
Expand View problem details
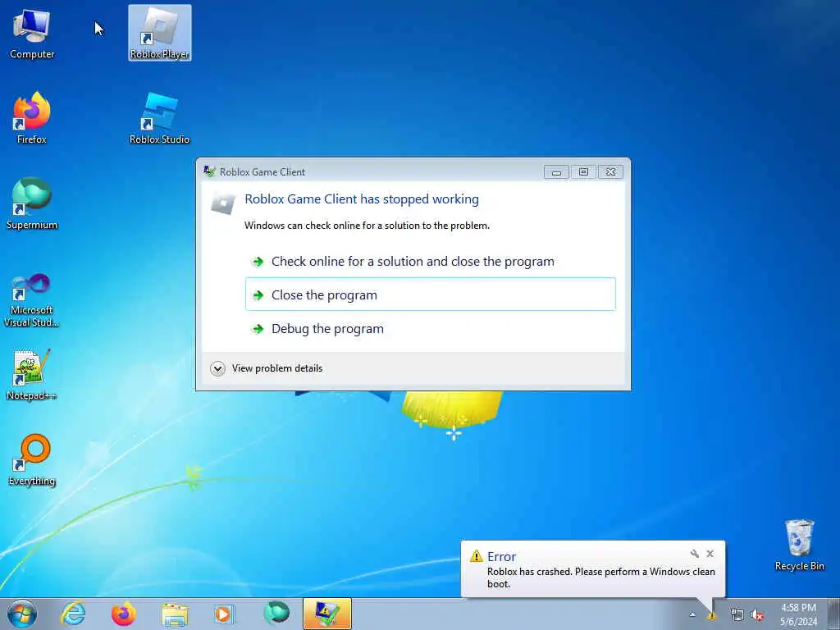coord(267,368)
